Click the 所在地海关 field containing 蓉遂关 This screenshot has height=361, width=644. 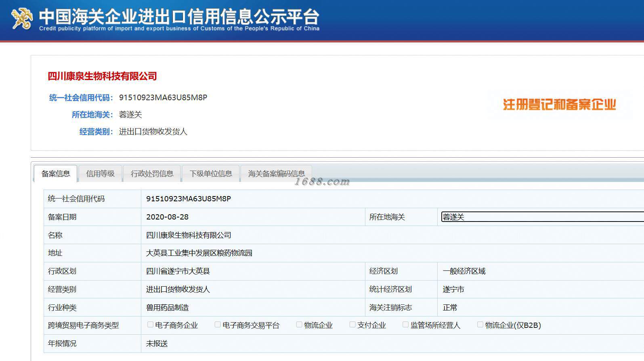point(542,217)
